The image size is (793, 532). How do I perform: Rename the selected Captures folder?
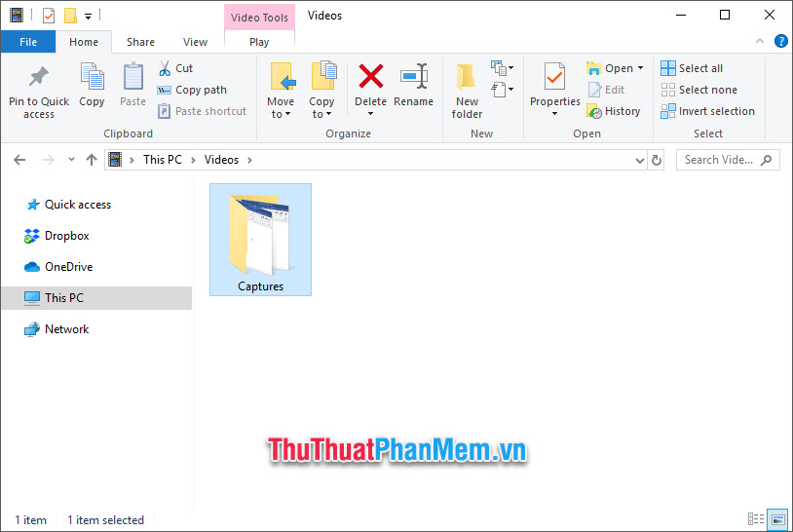[x=414, y=85]
